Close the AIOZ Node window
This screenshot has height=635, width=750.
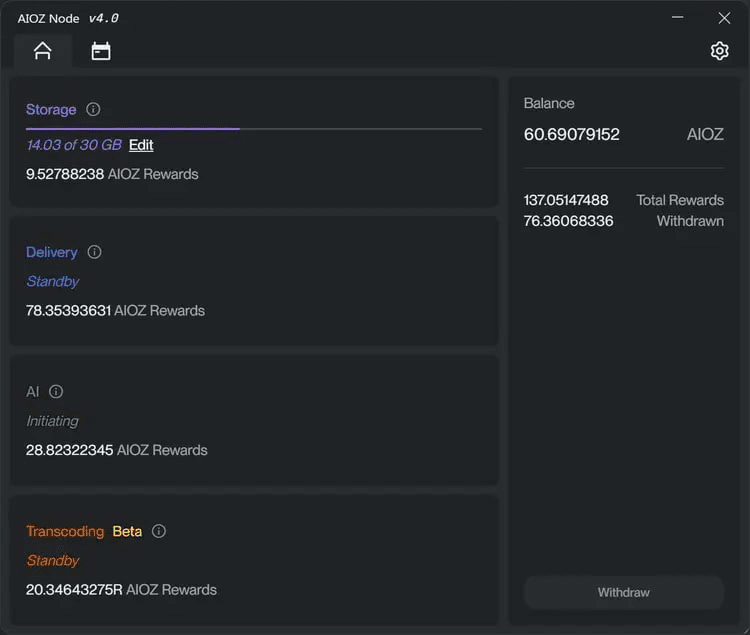pos(724,18)
